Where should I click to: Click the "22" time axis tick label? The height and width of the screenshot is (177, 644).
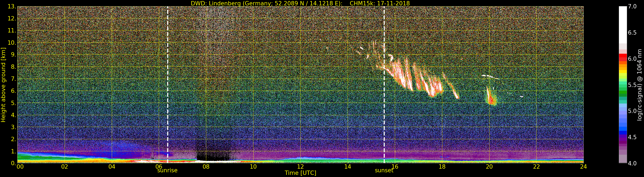click(x=536, y=166)
